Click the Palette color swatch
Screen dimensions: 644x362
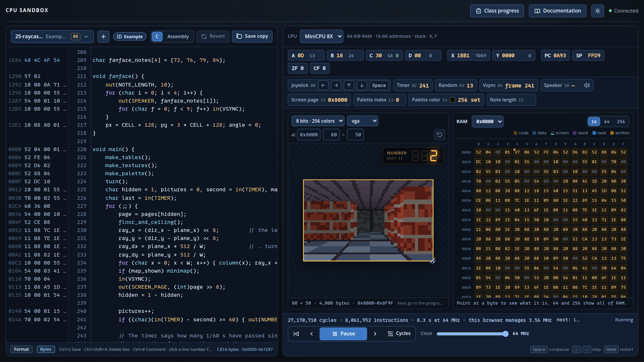[x=452, y=100]
